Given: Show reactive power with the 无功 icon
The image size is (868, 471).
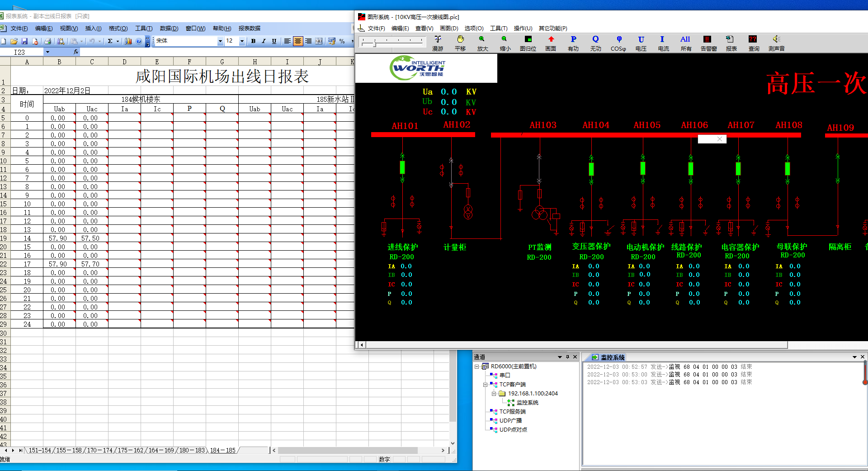Looking at the screenshot, I should point(595,43).
